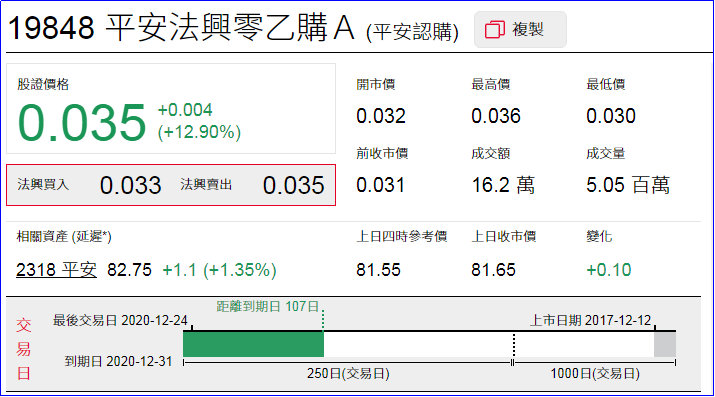Click the 法興買入 label
Image resolution: width=715 pixels, height=397 pixels.
pos(43,185)
